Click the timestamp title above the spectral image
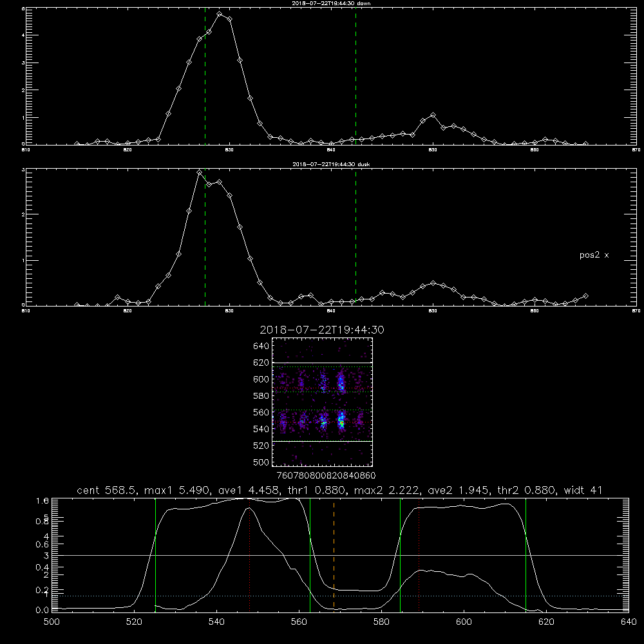Screen dimensions: 644x644 coord(322,330)
